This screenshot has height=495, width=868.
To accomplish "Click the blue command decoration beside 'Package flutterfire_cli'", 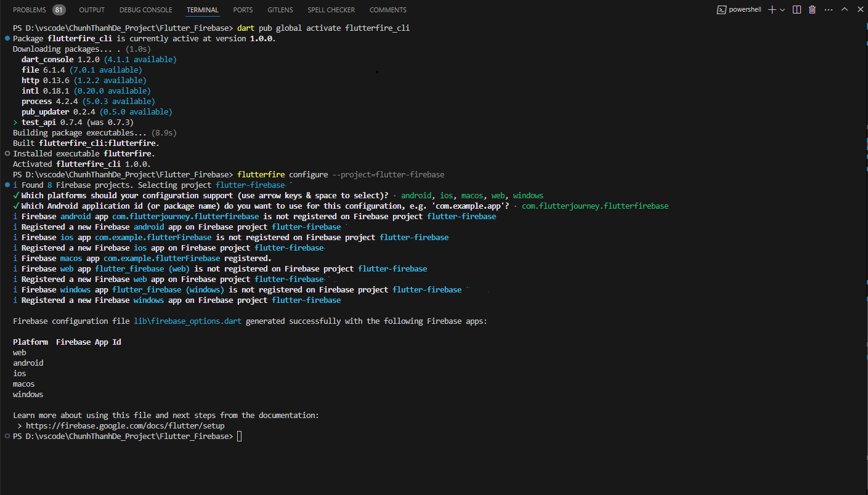I will pyautogui.click(x=7, y=39).
